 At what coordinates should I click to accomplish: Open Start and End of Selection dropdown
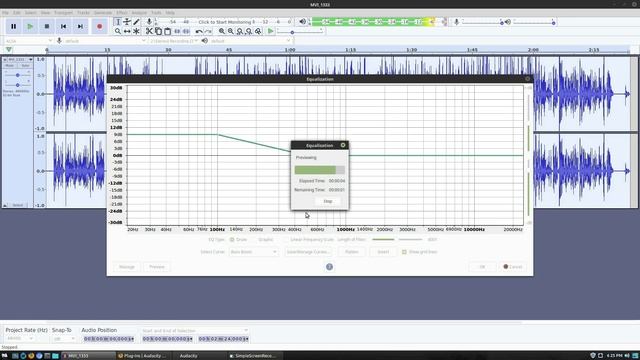195,331
